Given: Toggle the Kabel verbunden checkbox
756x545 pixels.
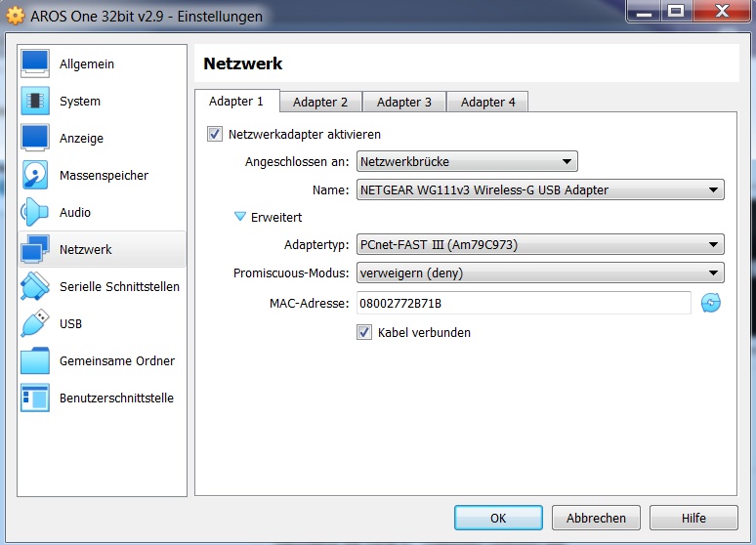Looking at the screenshot, I should click(364, 333).
